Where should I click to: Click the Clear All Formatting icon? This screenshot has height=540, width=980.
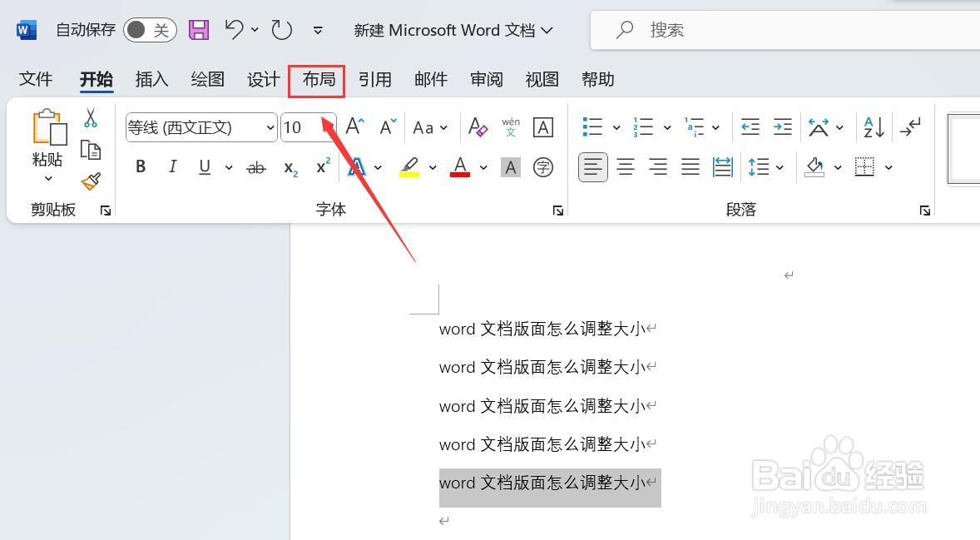click(478, 126)
